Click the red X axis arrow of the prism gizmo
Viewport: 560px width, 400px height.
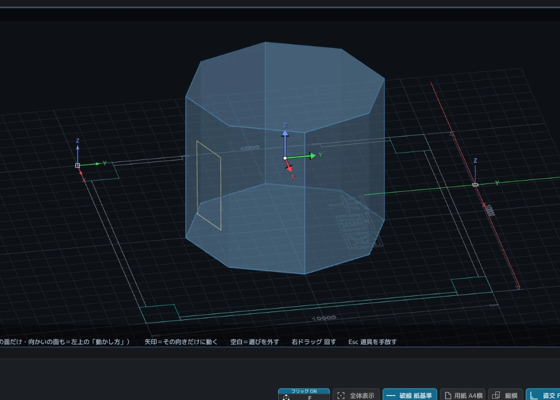pos(289,165)
